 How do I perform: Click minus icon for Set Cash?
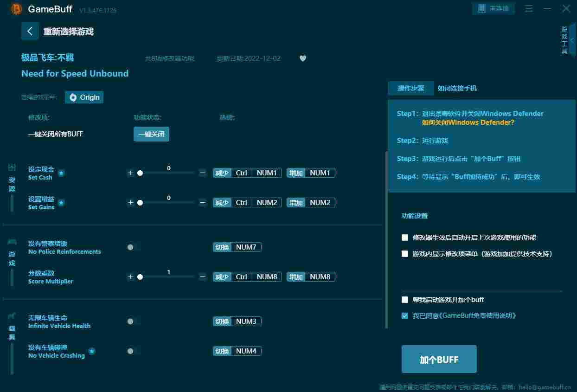(x=203, y=173)
